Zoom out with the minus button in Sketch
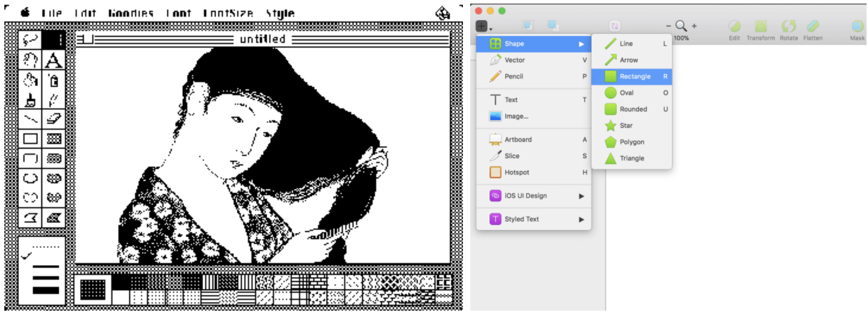The image size is (868, 315). [668, 26]
